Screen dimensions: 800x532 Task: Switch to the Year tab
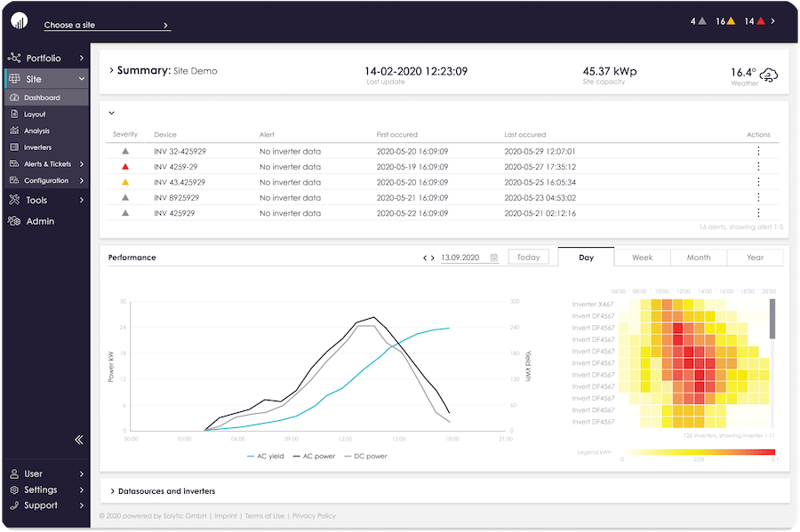click(x=755, y=258)
